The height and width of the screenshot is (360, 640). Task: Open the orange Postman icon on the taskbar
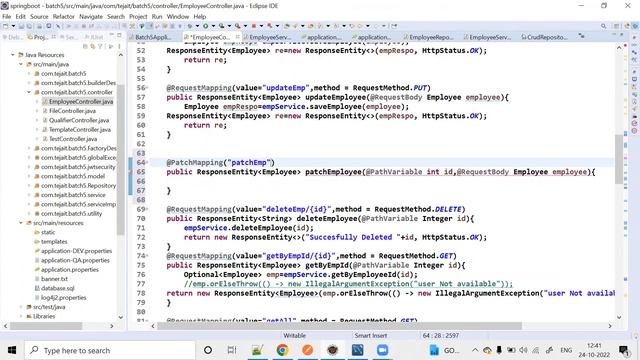click(x=307, y=350)
